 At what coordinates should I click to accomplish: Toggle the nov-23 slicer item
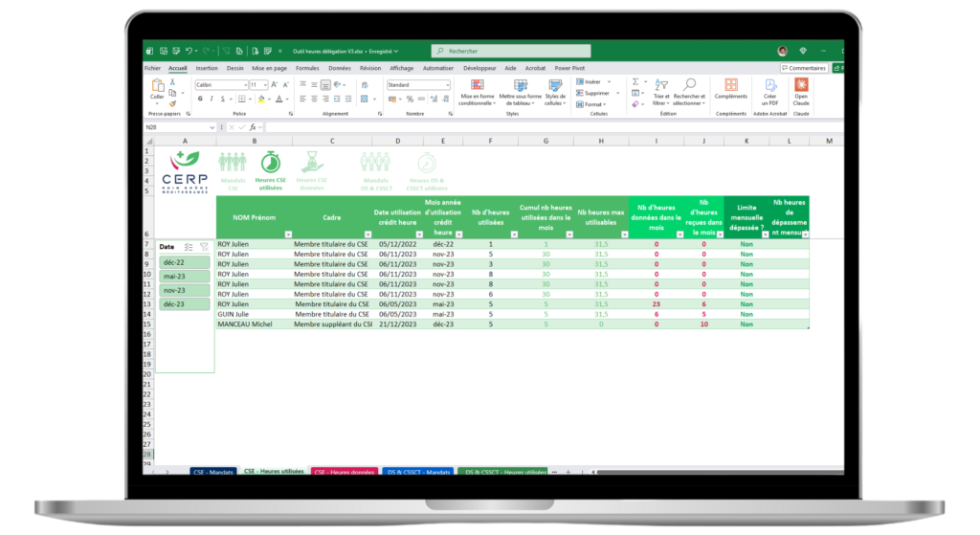tap(185, 291)
